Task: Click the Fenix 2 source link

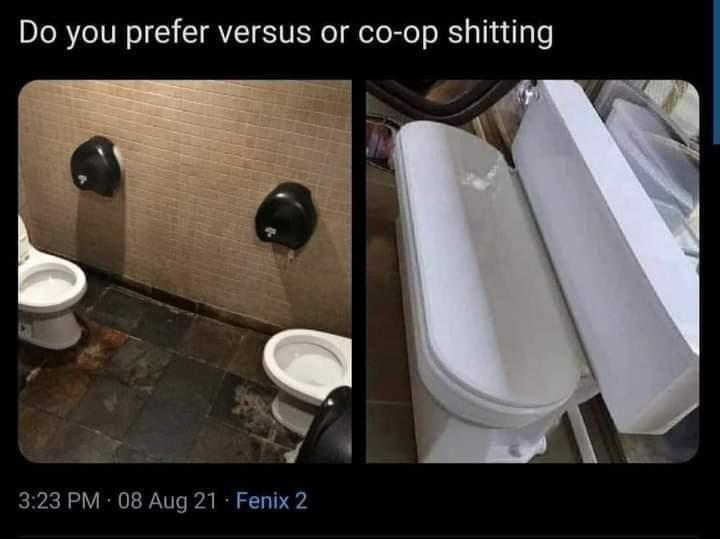Action: point(271,500)
